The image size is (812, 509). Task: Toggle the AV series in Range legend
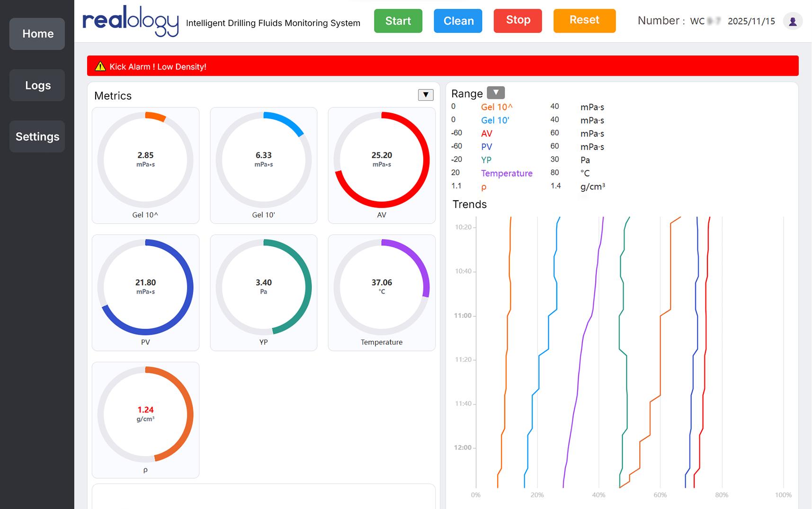coord(486,134)
